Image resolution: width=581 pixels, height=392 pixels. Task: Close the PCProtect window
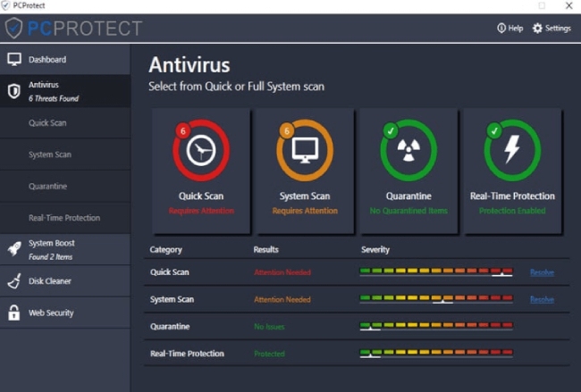pos(569,5)
